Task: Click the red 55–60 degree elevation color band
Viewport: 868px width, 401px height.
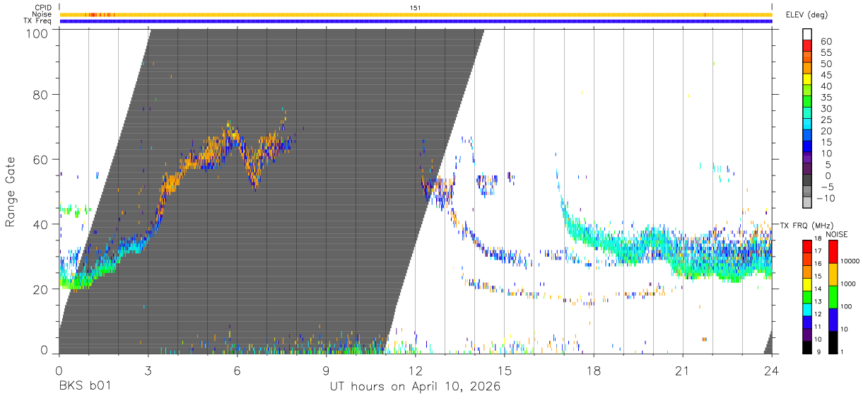Action: [x=807, y=47]
